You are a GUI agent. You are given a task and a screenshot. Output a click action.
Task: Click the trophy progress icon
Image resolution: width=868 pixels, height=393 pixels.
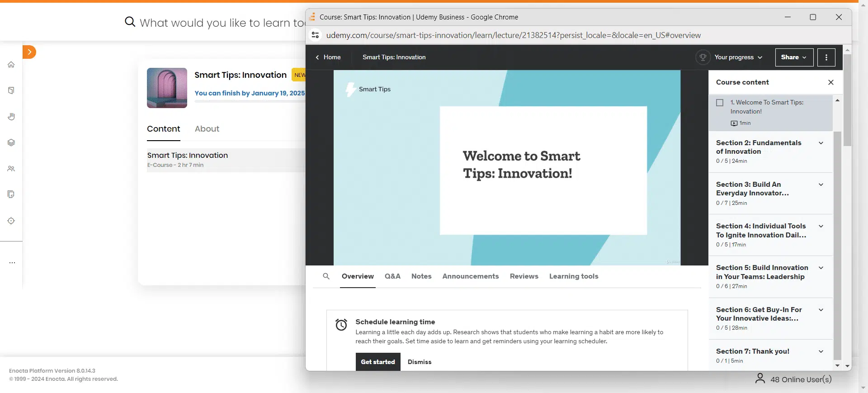(x=703, y=57)
